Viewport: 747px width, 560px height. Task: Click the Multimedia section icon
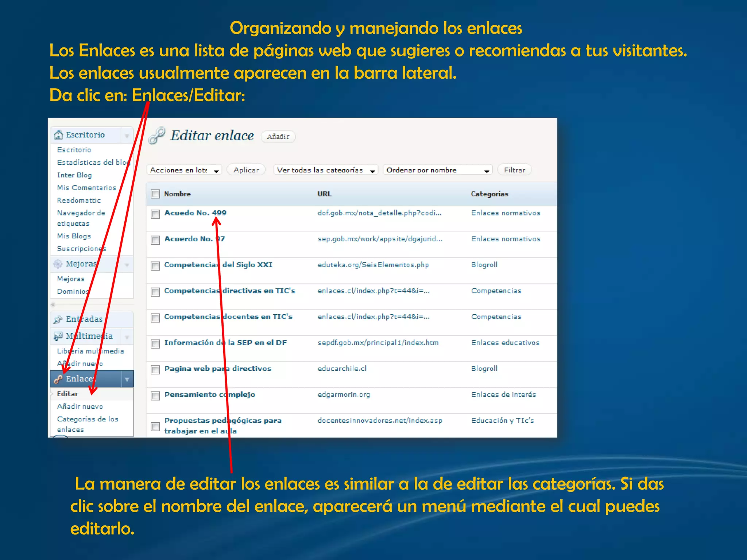click(58, 336)
